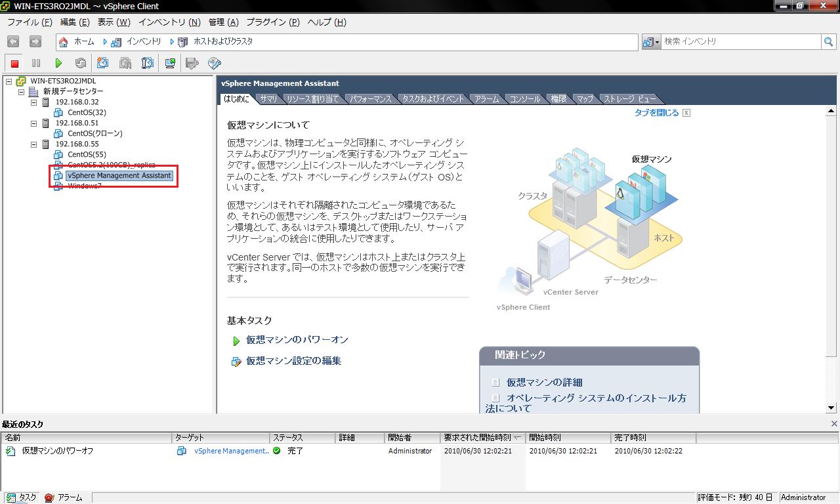Click the 検索 インベントリ search field
Viewport: 840px width, 504px height.
point(742,41)
